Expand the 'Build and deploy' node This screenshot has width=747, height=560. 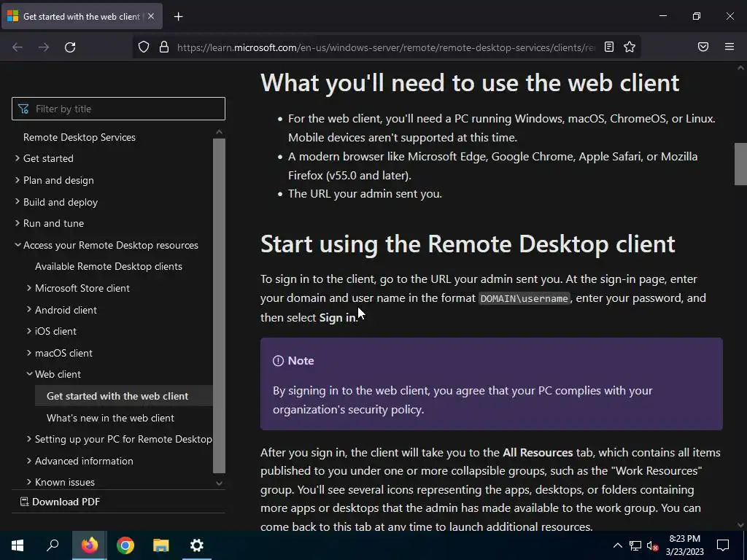[18, 202]
